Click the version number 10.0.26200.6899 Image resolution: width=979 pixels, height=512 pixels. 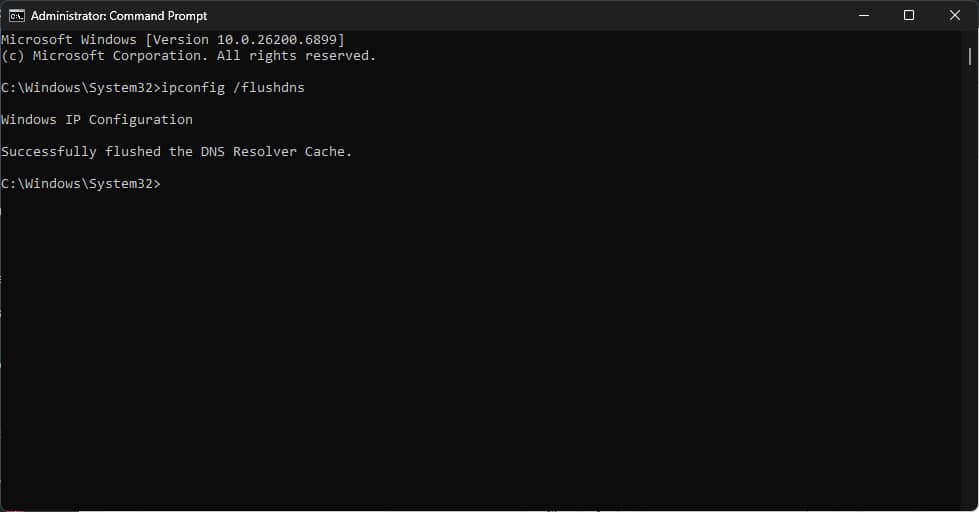click(x=277, y=39)
